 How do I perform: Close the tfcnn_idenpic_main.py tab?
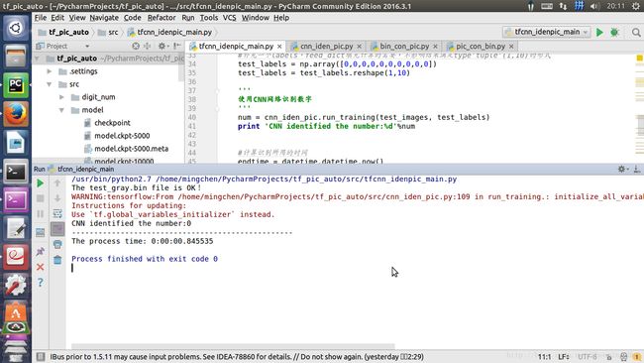[279, 47]
